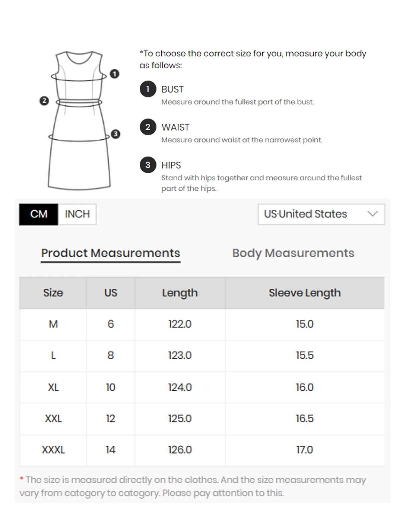Switch units to CM
399x532 pixels.
tap(39, 214)
